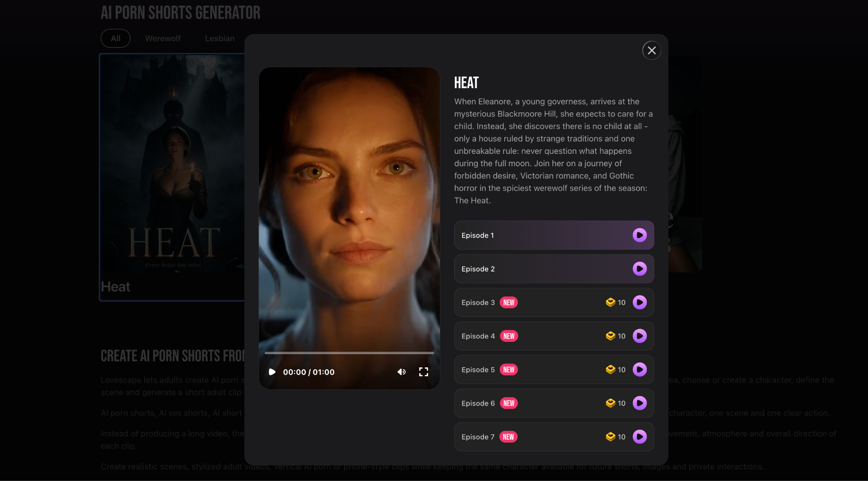Play Episode 6
The width and height of the screenshot is (868, 481).
tap(640, 403)
